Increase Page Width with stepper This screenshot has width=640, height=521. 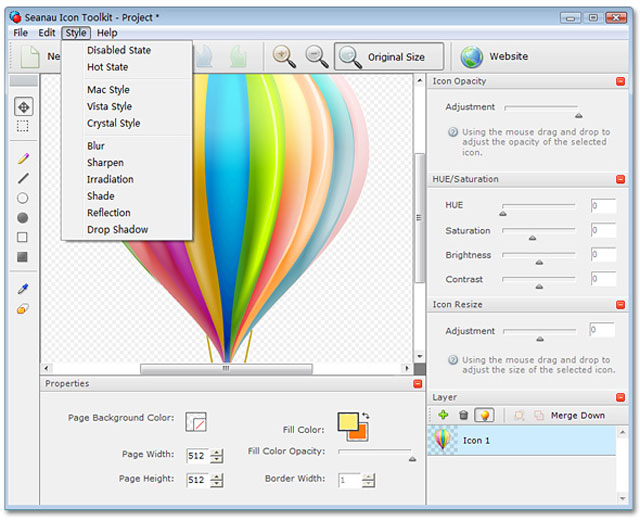click(217, 452)
